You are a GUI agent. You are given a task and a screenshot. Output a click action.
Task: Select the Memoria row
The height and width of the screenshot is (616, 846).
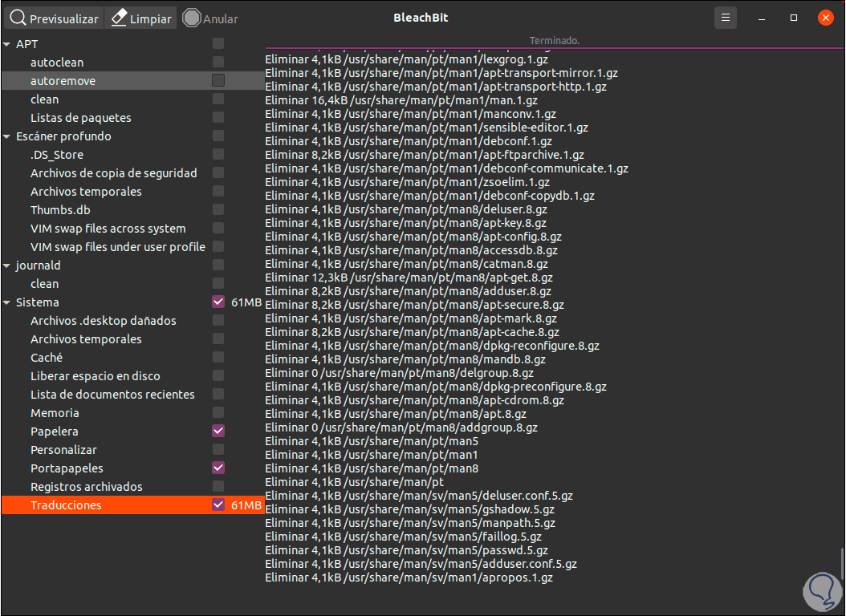coord(132,413)
